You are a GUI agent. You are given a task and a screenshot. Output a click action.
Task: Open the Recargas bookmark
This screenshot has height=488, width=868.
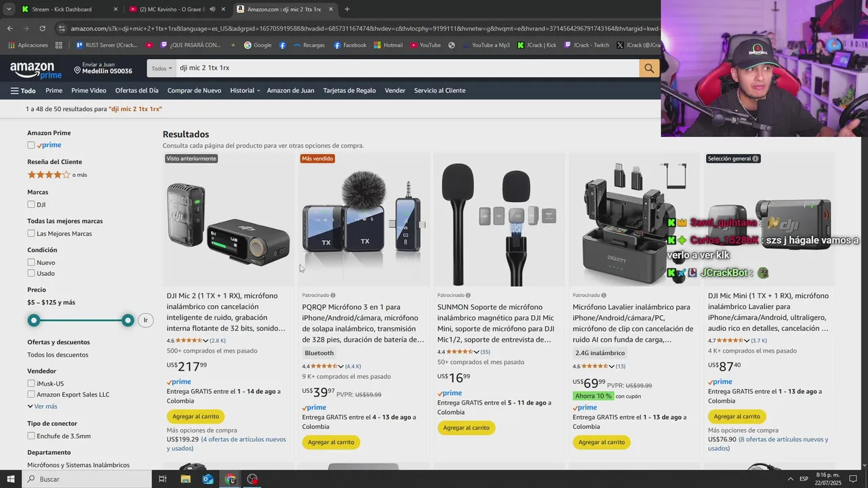click(309, 45)
